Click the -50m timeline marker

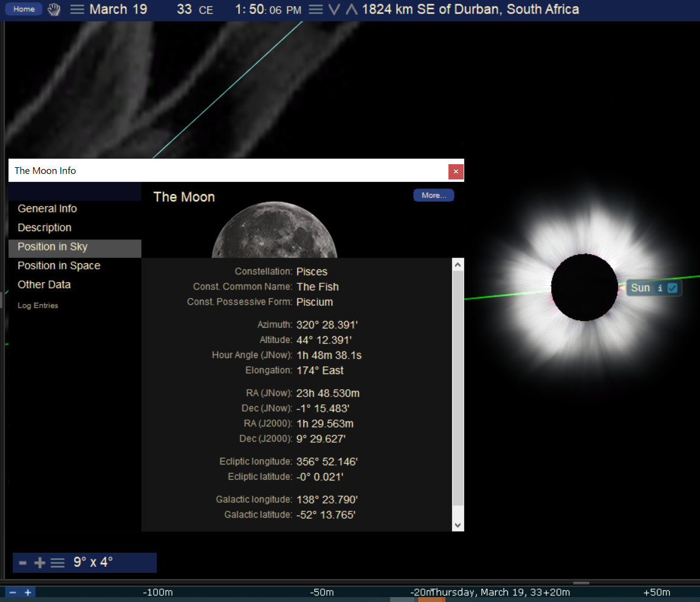tap(321, 592)
